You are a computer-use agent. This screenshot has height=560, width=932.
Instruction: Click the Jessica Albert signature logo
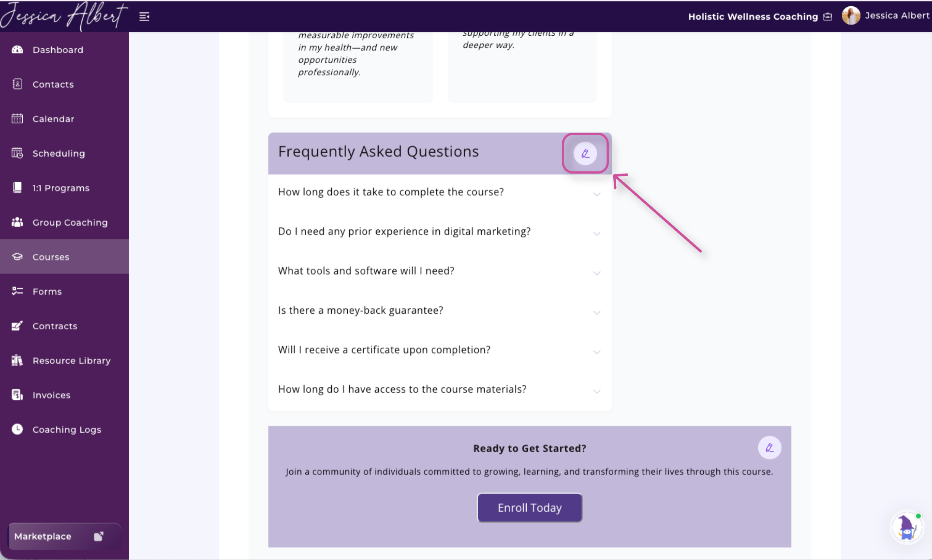pos(63,16)
